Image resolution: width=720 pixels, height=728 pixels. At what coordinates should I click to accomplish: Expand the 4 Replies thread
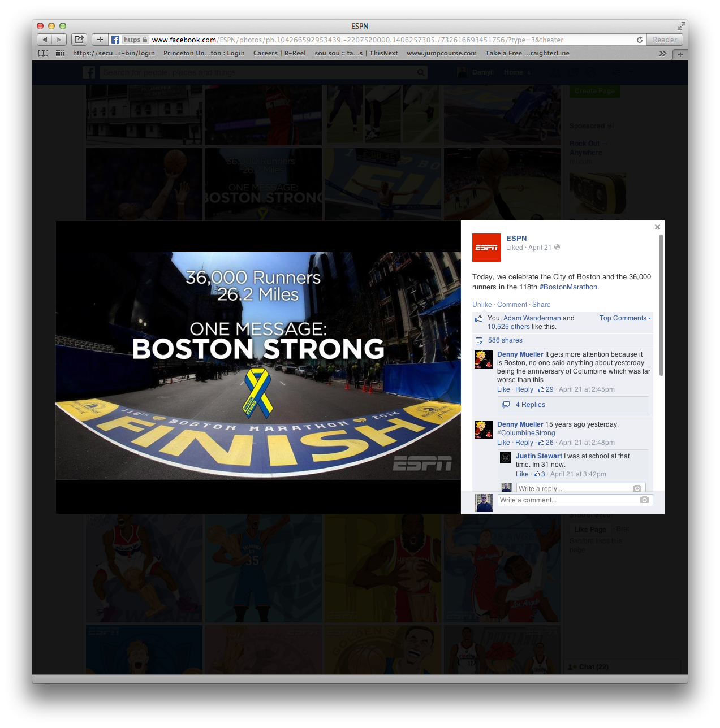(530, 405)
